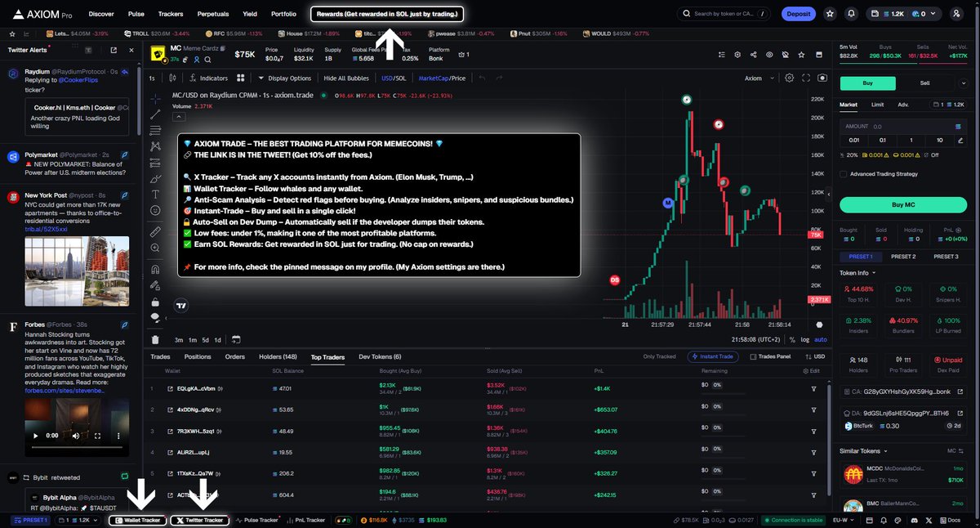The width and height of the screenshot is (980, 528).
Task: Open New York Post tweet image
Action: (77, 271)
